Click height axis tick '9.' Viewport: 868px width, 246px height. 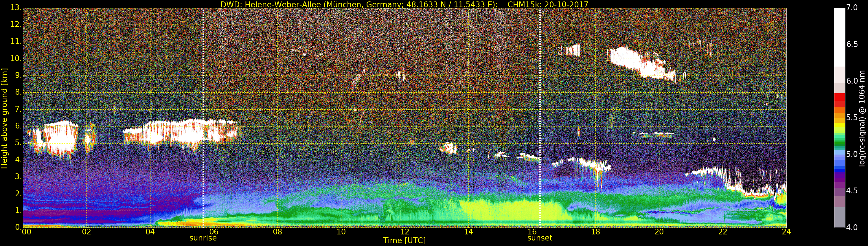point(18,76)
